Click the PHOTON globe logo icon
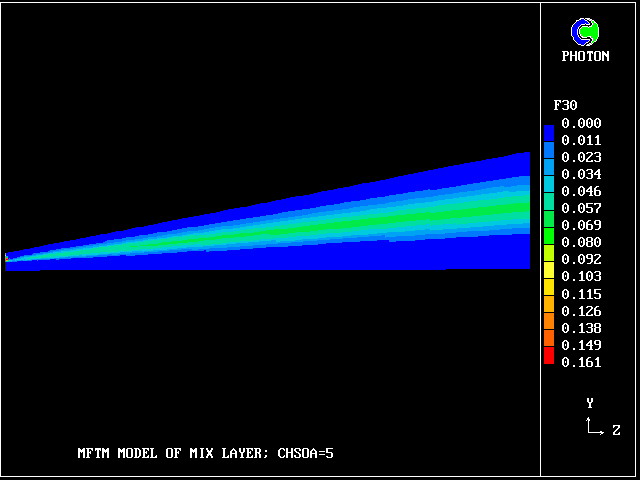Viewport: 640px width, 480px height. (x=585, y=33)
